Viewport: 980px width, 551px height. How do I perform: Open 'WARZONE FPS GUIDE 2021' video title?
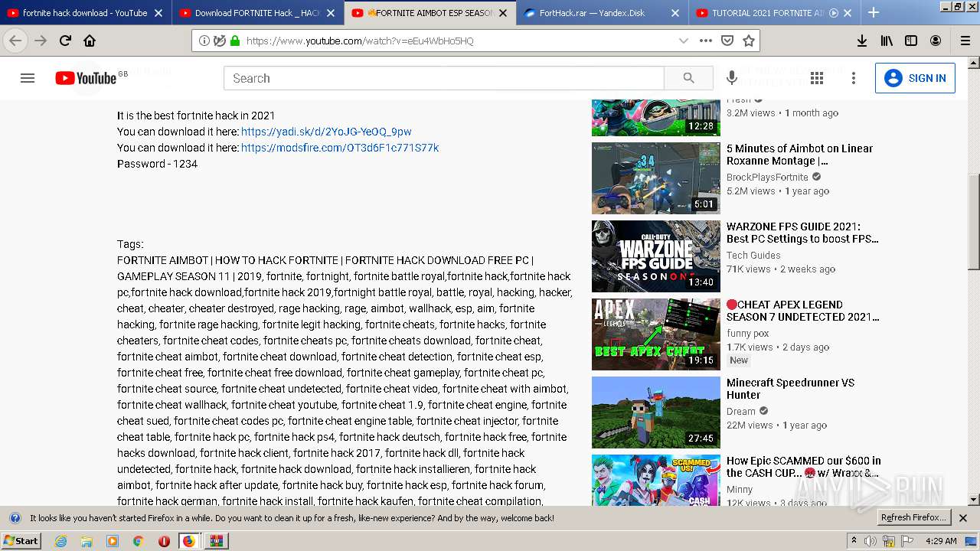pos(802,233)
